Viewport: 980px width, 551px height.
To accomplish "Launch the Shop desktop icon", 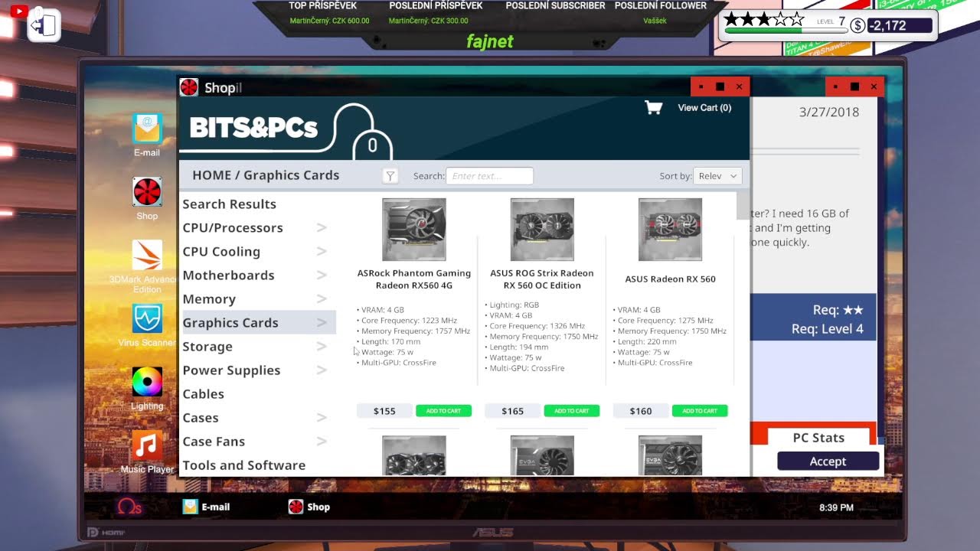I will coord(147,192).
